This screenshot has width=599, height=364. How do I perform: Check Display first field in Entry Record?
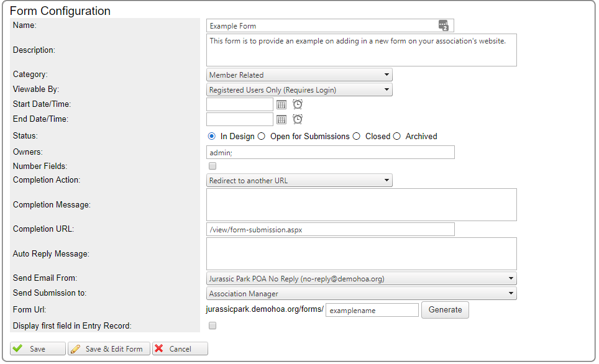tap(212, 325)
